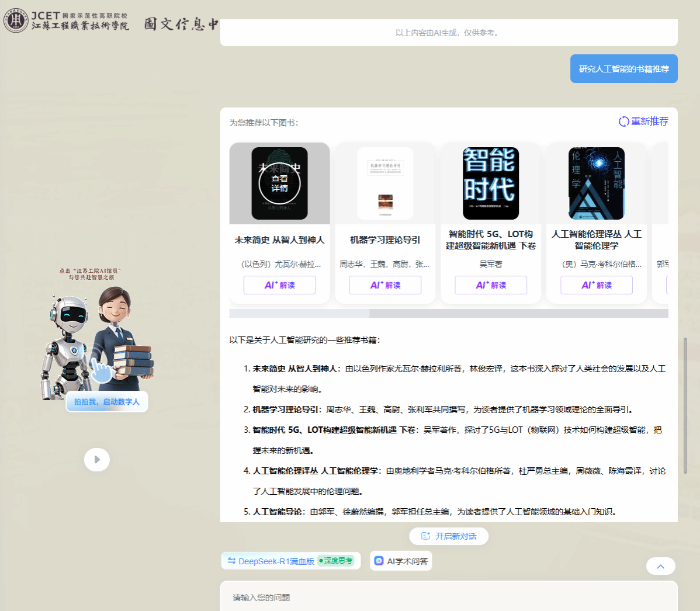Viewport: 700px width, 611px height.
Task: Click AI解读 under 机器学习理论导引
Action: pos(385,285)
